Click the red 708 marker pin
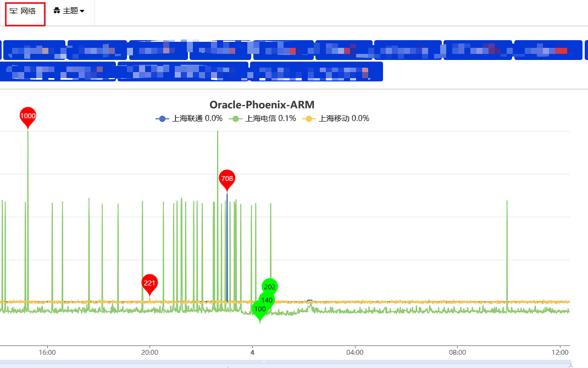Image resolution: width=588 pixels, height=368 pixels. pyautogui.click(x=226, y=179)
